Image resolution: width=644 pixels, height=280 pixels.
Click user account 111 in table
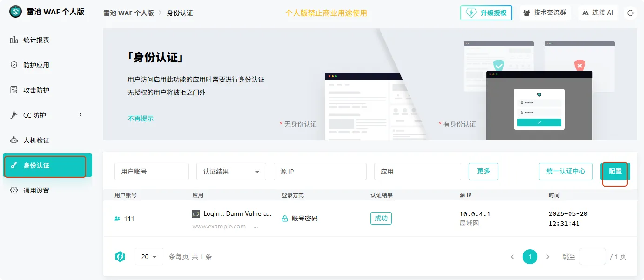click(x=129, y=219)
